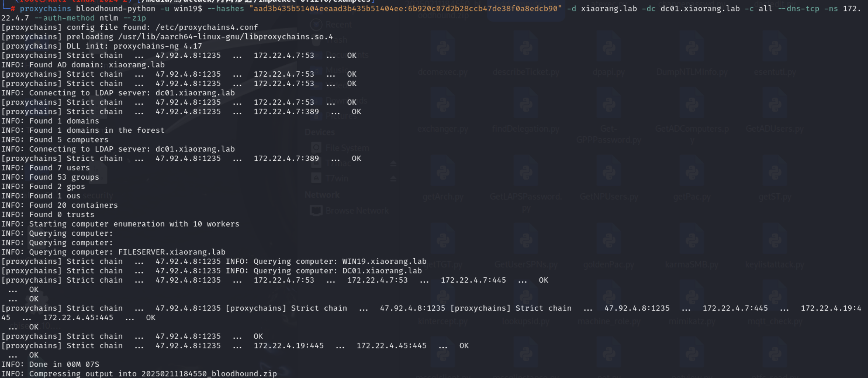Click DLL init: proxychains-ng 4.17 line
Viewport: 868px width, 378px height.
(x=101, y=46)
